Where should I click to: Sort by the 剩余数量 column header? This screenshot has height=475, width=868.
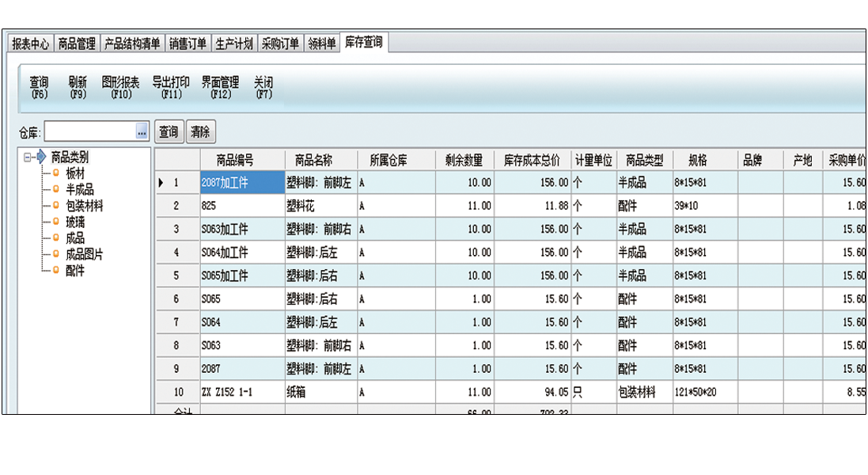464,161
